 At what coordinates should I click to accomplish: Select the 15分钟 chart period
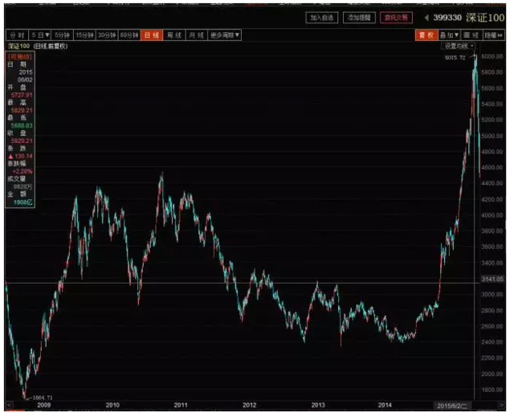tap(86, 35)
